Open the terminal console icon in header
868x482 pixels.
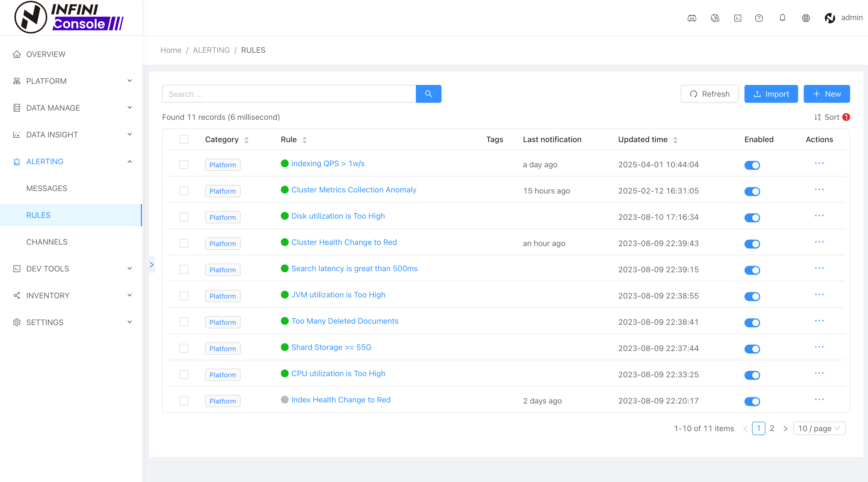point(737,18)
